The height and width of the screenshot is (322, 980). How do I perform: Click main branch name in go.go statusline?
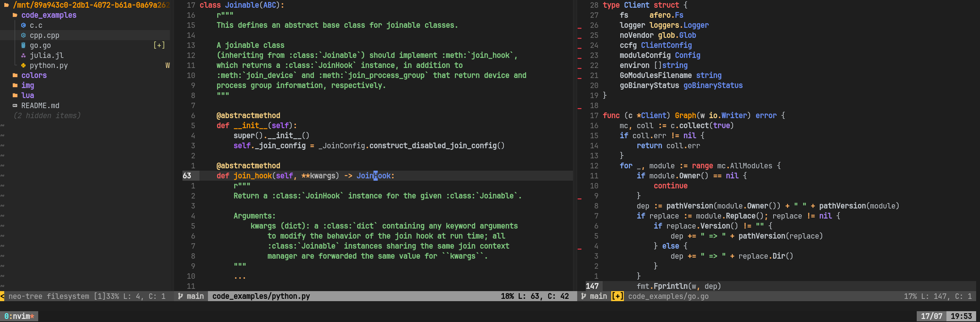[x=598, y=296]
